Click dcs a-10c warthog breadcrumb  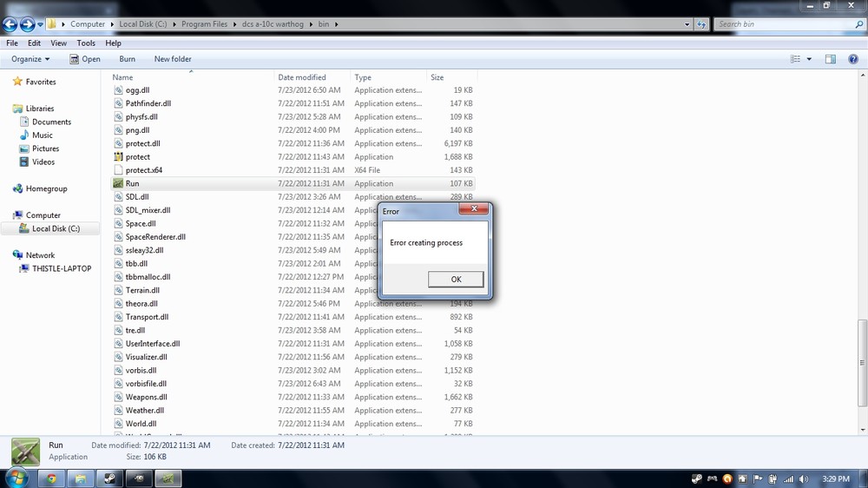pos(273,24)
